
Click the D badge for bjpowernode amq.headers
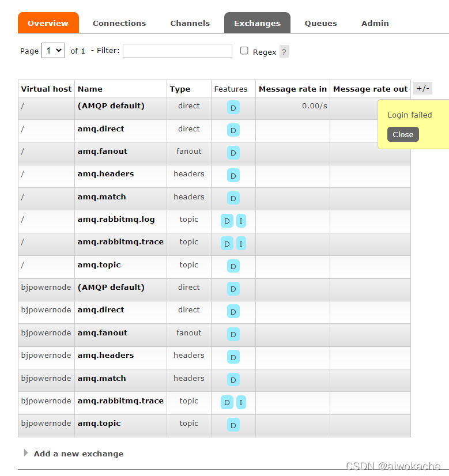233,357
